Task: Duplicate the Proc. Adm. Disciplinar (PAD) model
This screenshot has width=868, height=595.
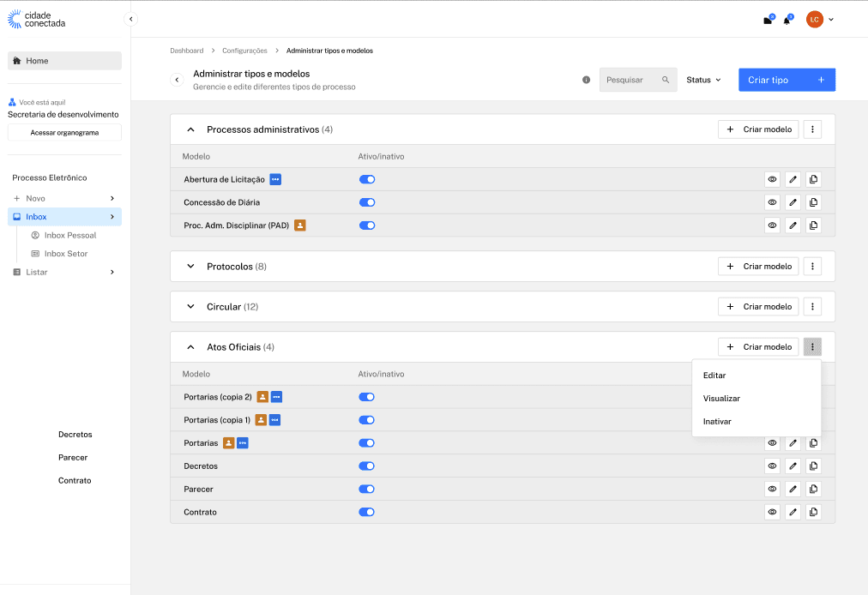Action: pos(813,225)
